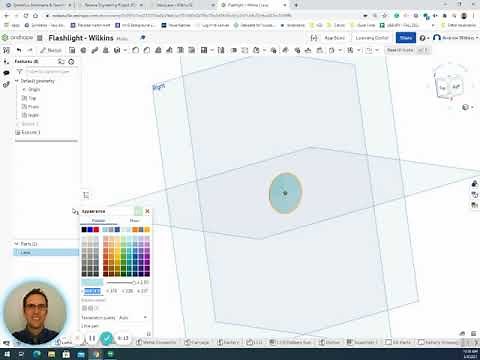Switch to the Palette tab in Appearance
This screenshot has width=480, height=360.
coord(98,221)
